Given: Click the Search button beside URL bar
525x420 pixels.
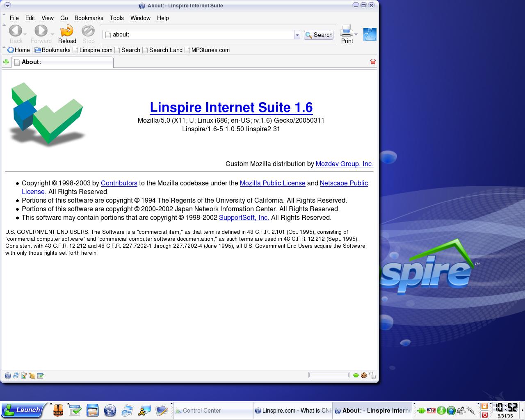Looking at the screenshot, I should (x=319, y=35).
